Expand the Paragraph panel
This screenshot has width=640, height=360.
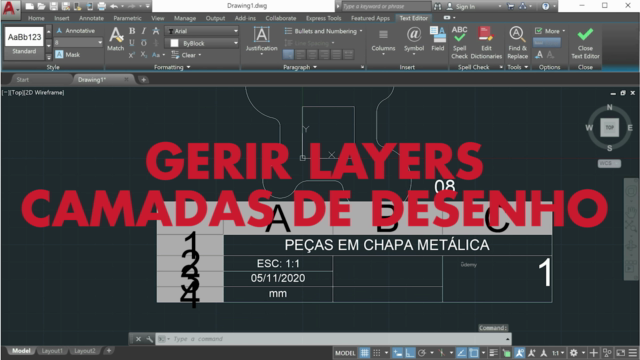300,67
